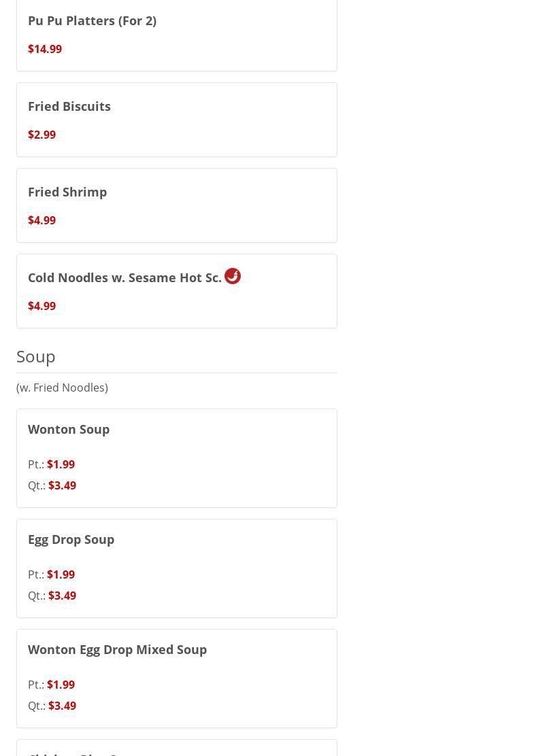Open the Pu Pu Platters (For 2) item
The width and height of the screenshot is (534, 756).
click(92, 20)
